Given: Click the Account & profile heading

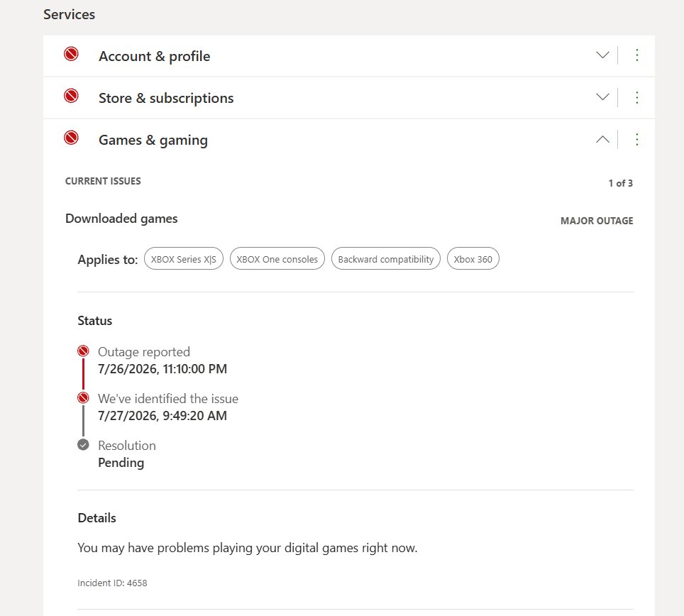Looking at the screenshot, I should (x=155, y=56).
